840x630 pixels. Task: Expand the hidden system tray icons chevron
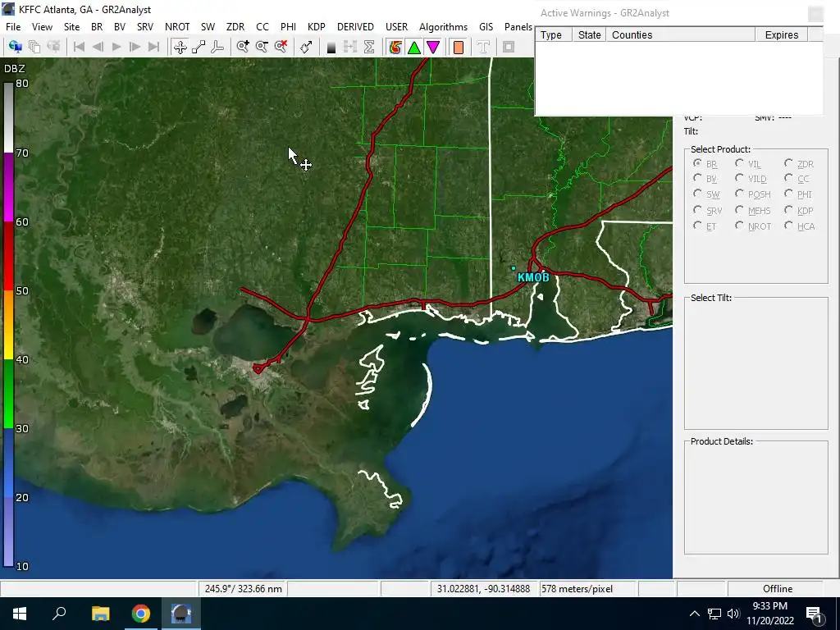(694, 614)
